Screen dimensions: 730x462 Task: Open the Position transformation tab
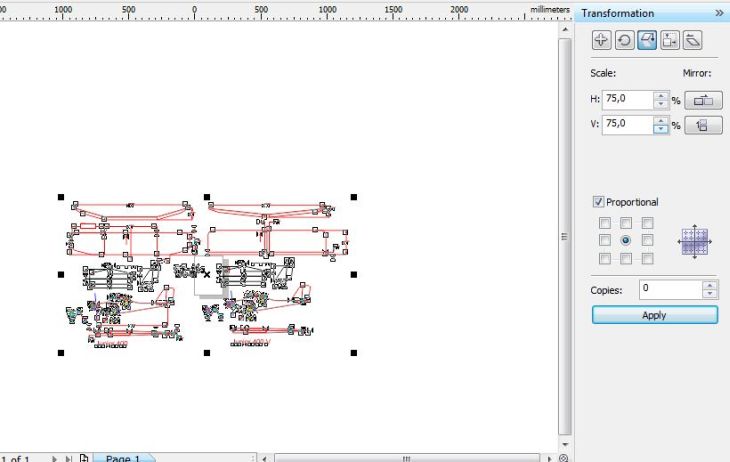coord(601,40)
